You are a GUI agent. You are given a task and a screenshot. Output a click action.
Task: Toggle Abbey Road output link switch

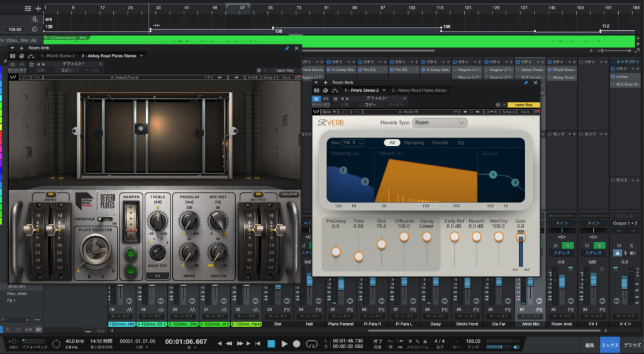(x=258, y=194)
